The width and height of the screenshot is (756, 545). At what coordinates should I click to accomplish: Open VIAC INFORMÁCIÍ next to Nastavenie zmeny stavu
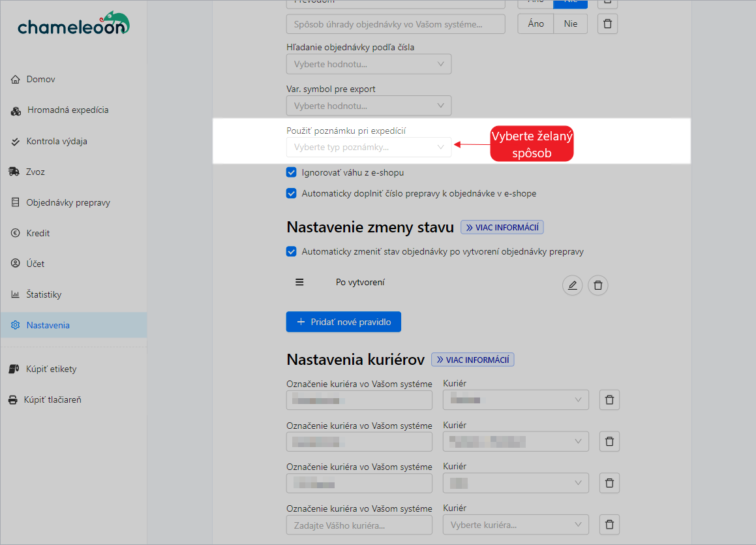click(x=502, y=227)
